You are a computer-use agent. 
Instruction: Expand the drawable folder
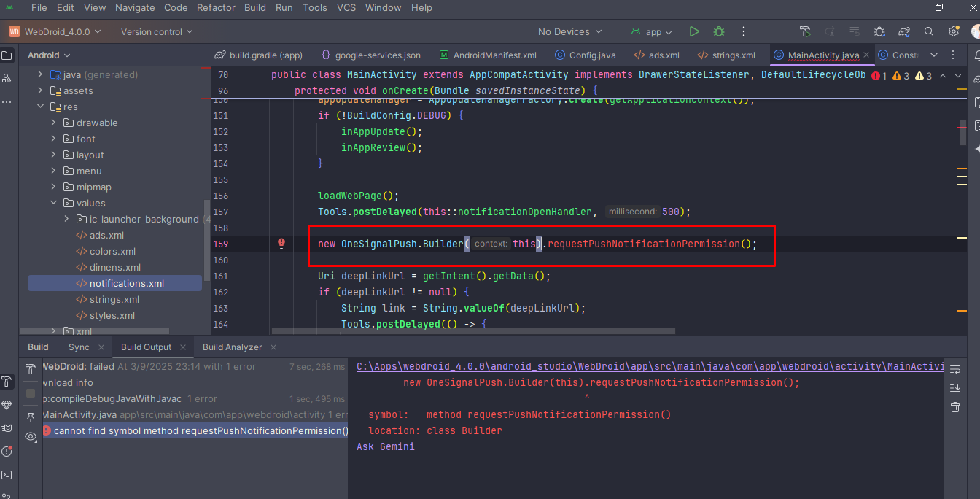point(53,123)
